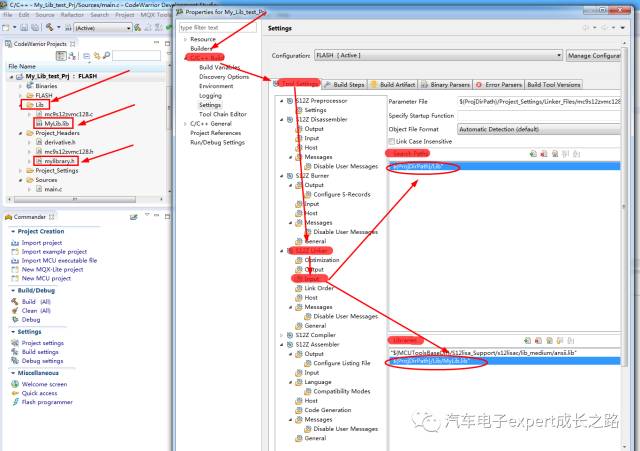Toggle Link Case Insensitive checkbox

click(391, 141)
